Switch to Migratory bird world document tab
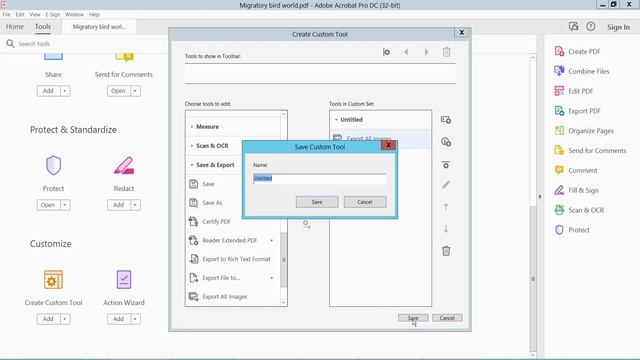 pos(99,27)
